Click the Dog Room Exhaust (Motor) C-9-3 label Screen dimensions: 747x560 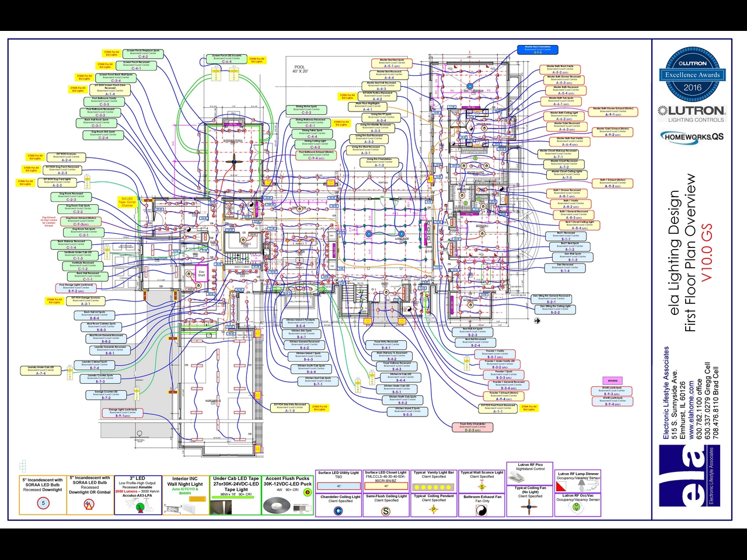pyautogui.click(x=81, y=221)
